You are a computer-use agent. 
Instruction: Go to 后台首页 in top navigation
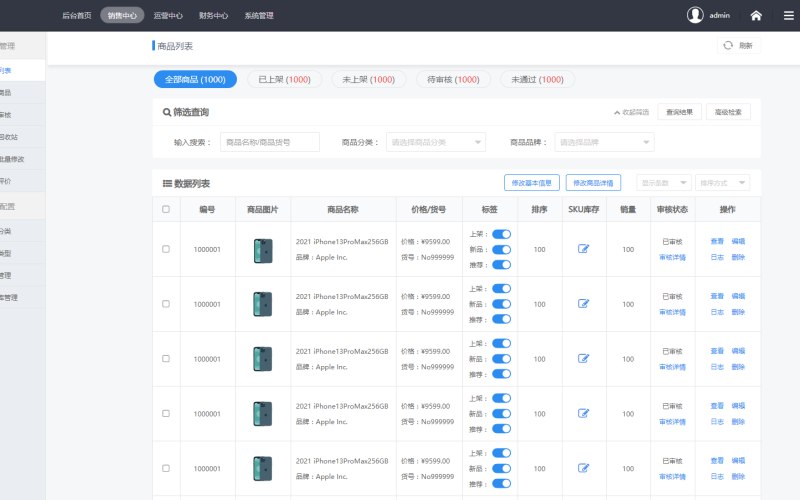pyautogui.click(x=77, y=15)
